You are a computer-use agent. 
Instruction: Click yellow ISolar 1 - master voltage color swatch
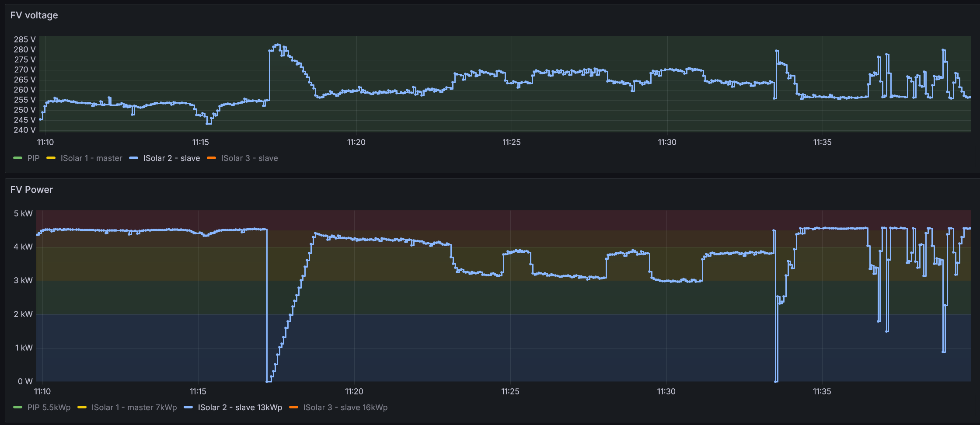coord(51,158)
